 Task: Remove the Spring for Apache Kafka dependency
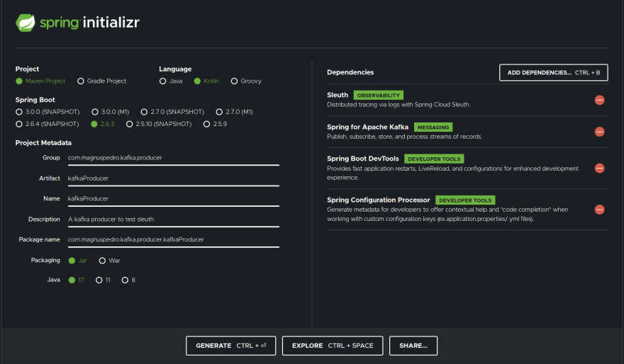pyautogui.click(x=599, y=132)
